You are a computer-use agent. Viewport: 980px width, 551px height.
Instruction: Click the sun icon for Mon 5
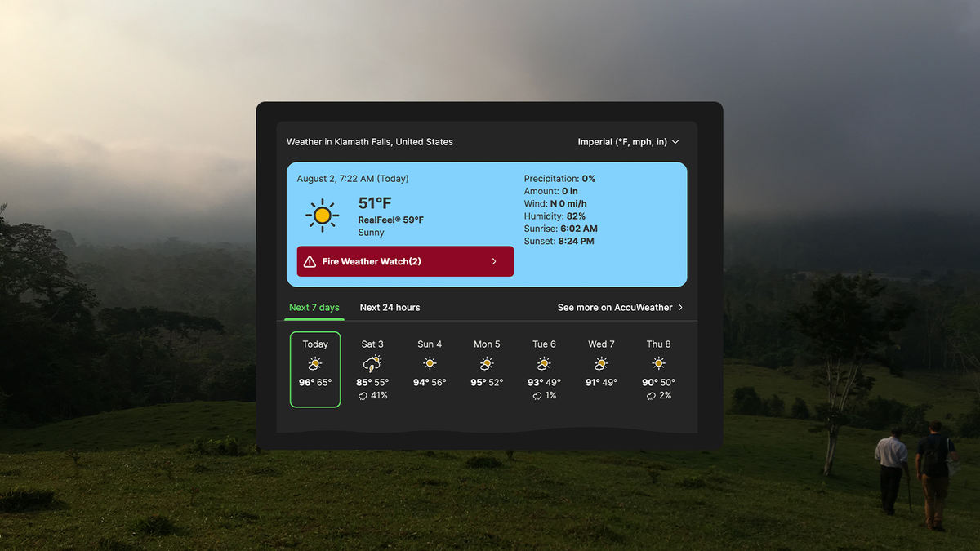[x=487, y=362]
